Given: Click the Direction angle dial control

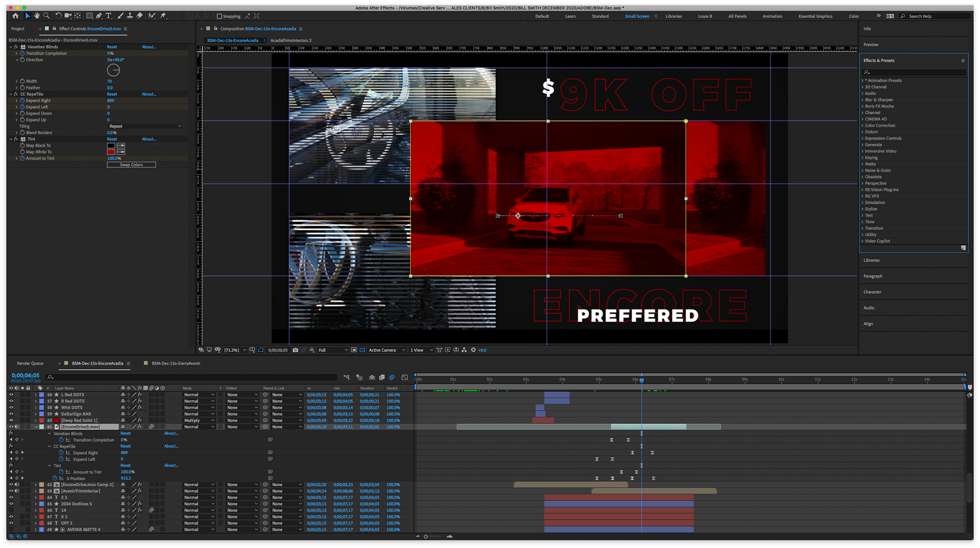Looking at the screenshot, I should 113,70.
